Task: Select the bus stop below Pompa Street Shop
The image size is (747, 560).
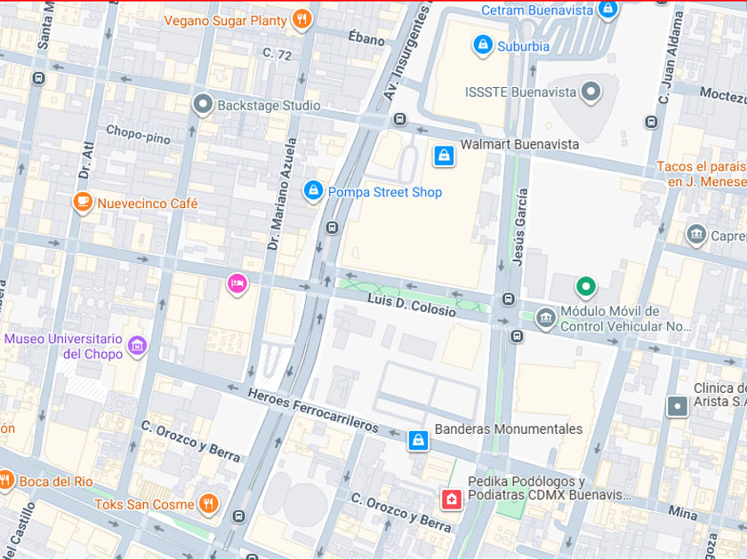Action: click(332, 228)
